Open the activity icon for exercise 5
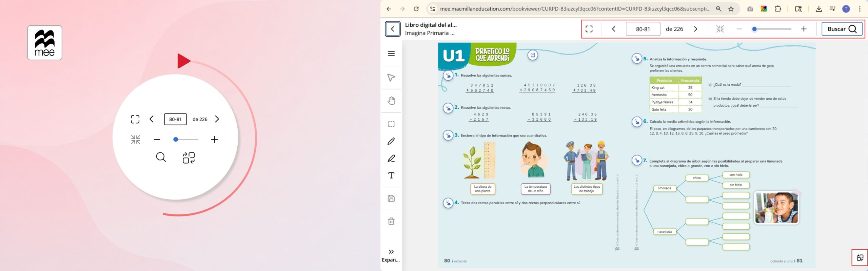Viewport: 868px width, 271px height. (x=637, y=59)
